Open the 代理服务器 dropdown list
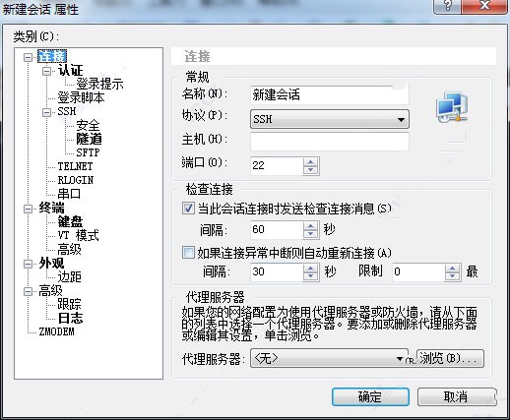510x420 pixels. click(330, 358)
